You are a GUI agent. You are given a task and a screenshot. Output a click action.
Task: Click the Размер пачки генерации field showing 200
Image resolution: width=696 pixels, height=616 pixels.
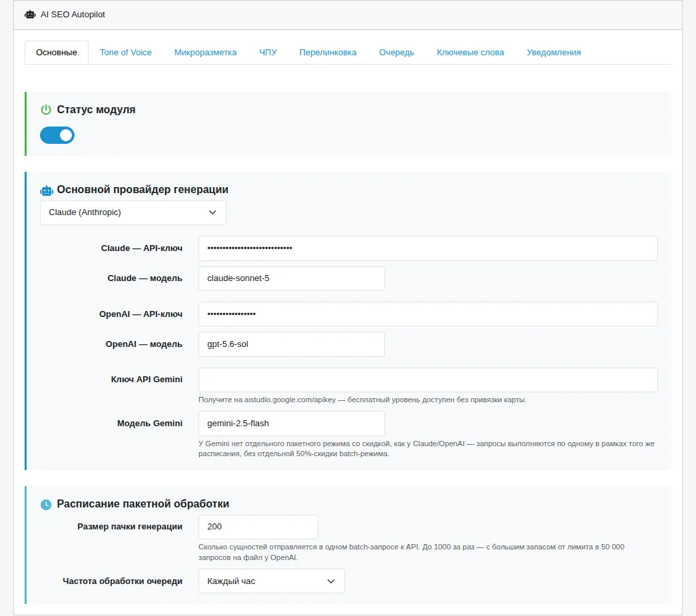(258, 527)
